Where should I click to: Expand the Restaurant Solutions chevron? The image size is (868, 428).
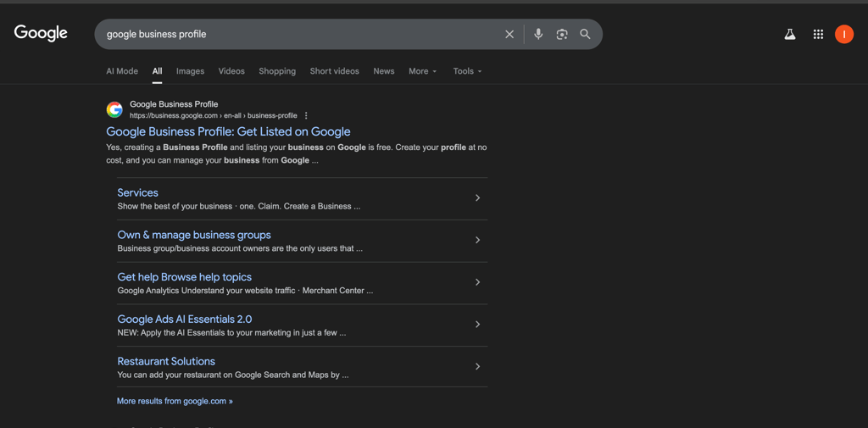click(477, 367)
